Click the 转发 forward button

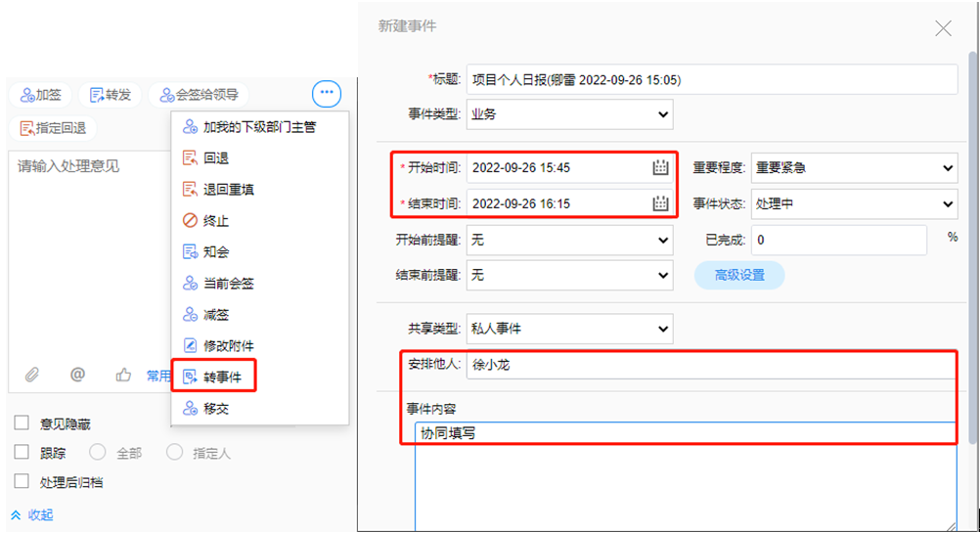[x=110, y=95]
